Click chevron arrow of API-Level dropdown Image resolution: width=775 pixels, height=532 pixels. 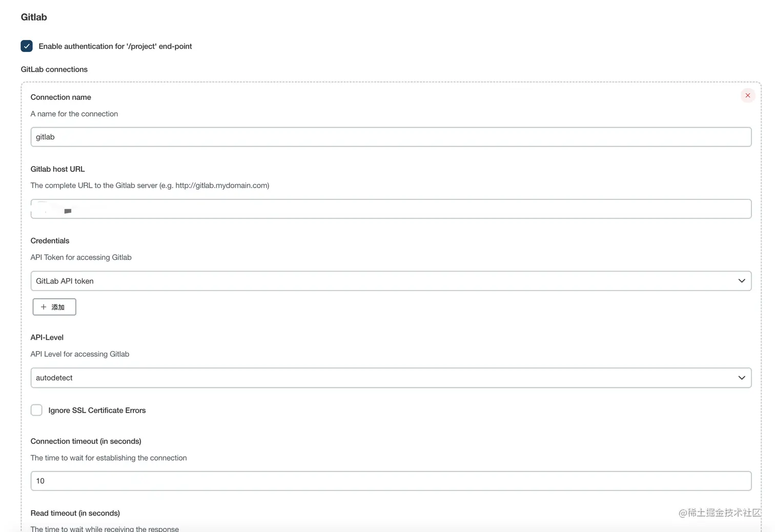coord(741,378)
